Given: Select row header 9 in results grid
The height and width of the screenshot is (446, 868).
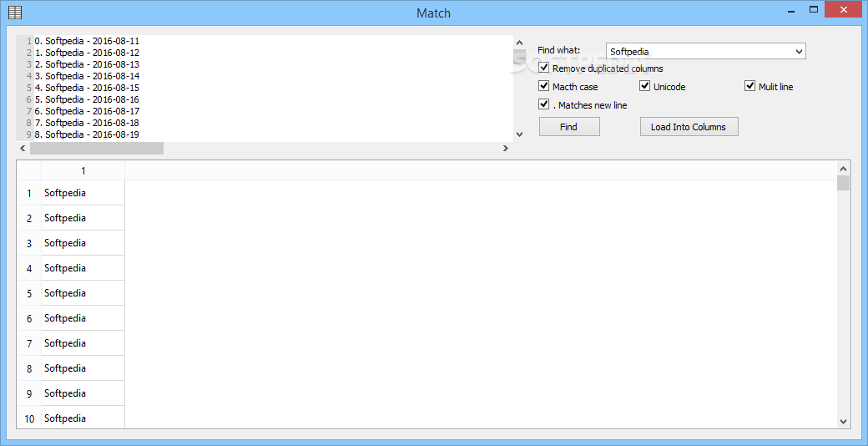Looking at the screenshot, I should [29, 393].
